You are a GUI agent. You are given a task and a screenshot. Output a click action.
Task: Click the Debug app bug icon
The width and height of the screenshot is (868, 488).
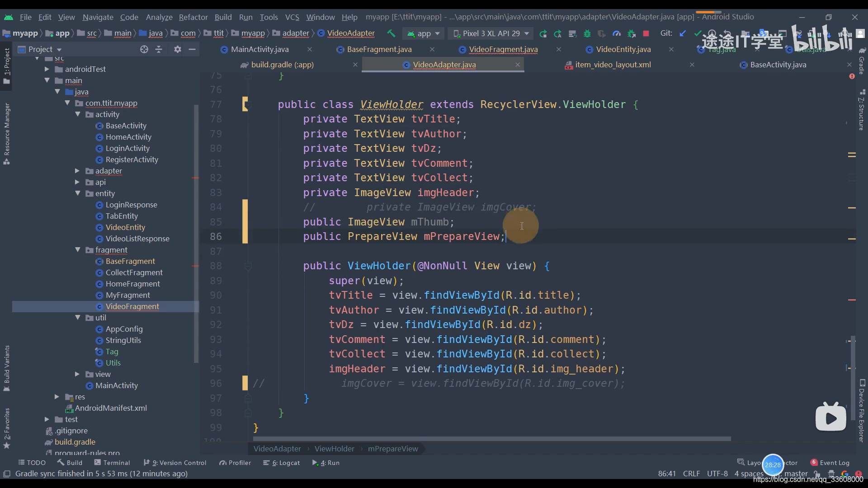point(587,33)
